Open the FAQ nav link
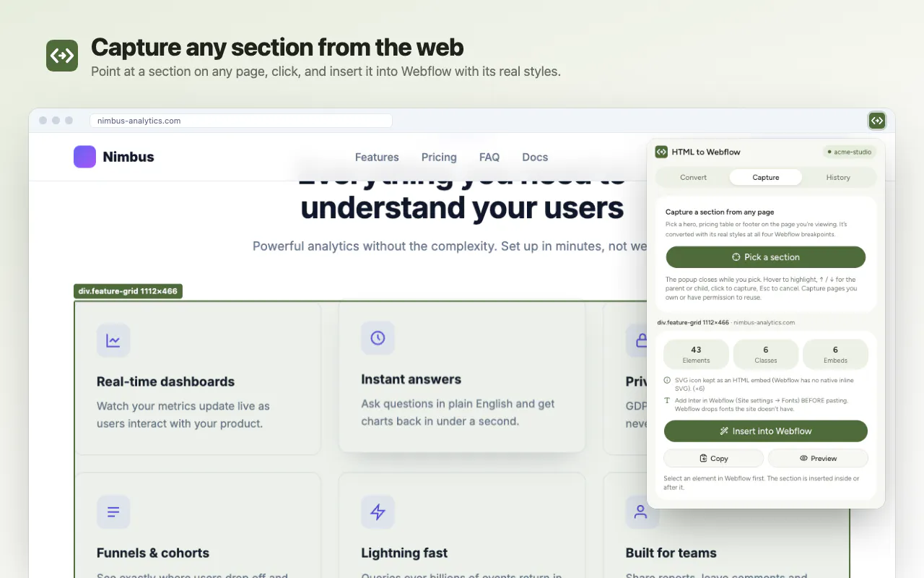Image resolution: width=924 pixels, height=578 pixels. click(x=489, y=157)
